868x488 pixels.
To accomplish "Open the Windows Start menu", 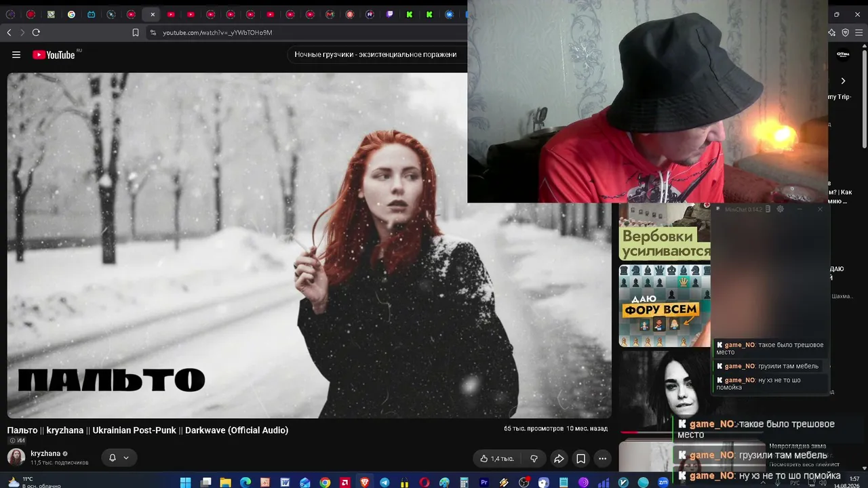I will pos(185,482).
